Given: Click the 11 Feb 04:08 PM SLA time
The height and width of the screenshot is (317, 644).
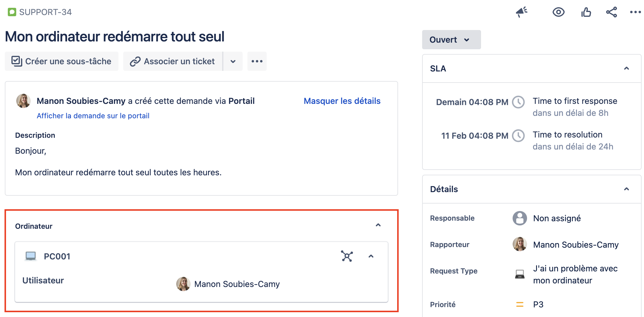Looking at the screenshot, I should (x=475, y=136).
